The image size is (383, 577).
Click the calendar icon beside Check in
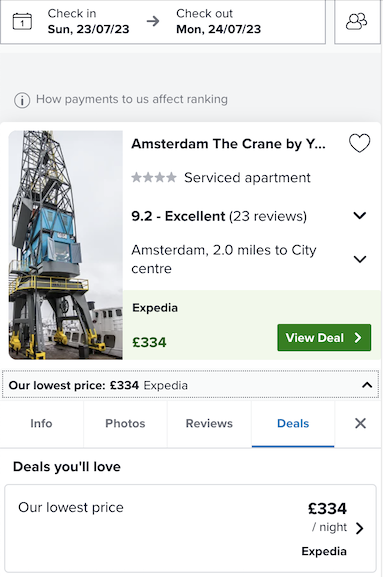[22, 21]
